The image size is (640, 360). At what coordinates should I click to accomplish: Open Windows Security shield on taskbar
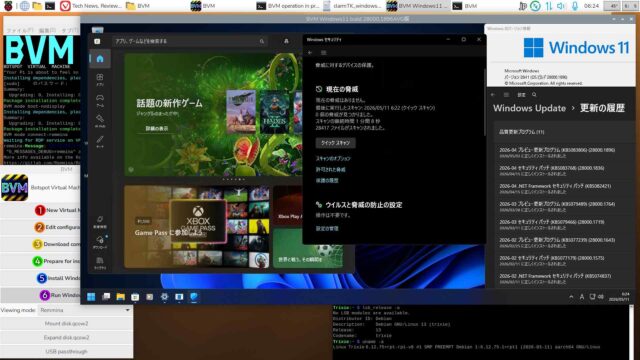click(x=194, y=297)
